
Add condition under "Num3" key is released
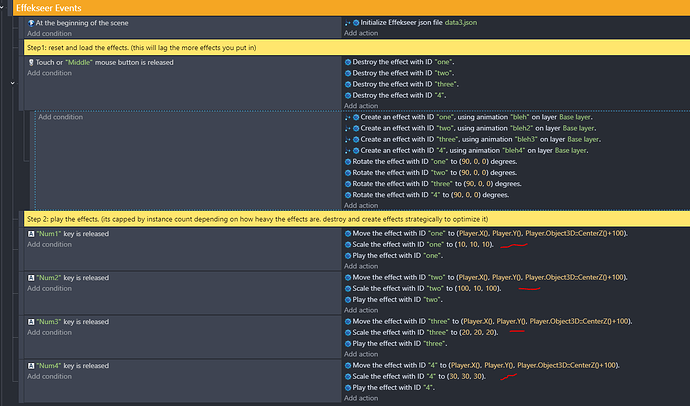(x=49, y=333)
